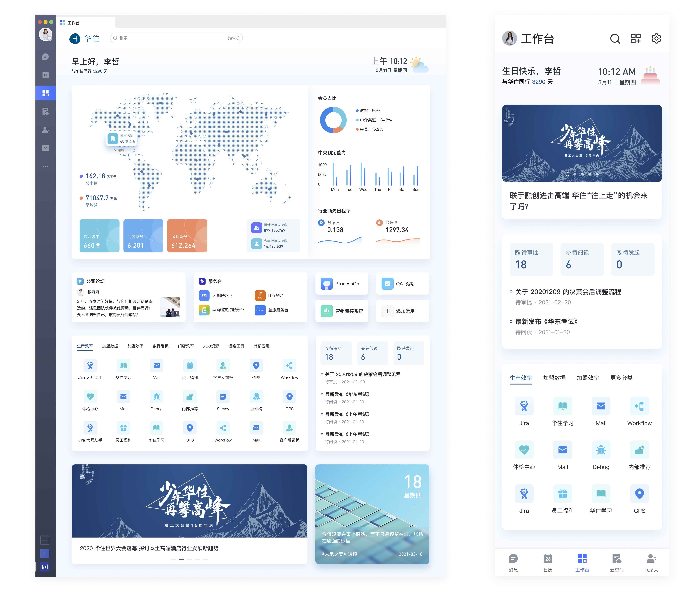Click 涉及城市 660 stat card
700x594 pixels.
[99, 236]
